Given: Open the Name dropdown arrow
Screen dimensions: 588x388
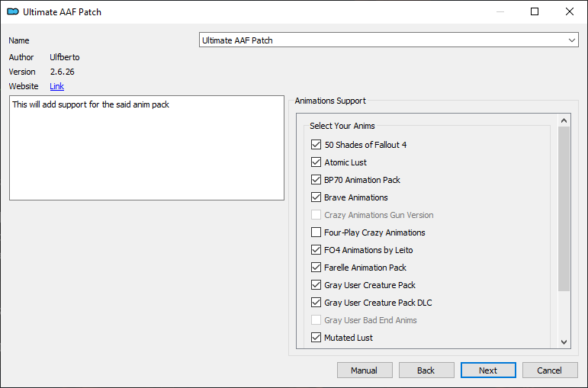Looking at the screenshot, I should tap(571, 40).
